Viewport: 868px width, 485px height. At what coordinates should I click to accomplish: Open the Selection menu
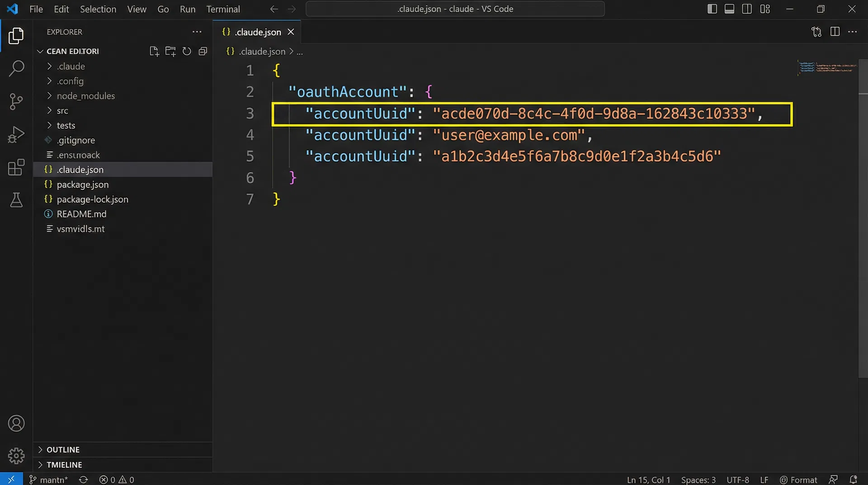[x=98, y=9]
